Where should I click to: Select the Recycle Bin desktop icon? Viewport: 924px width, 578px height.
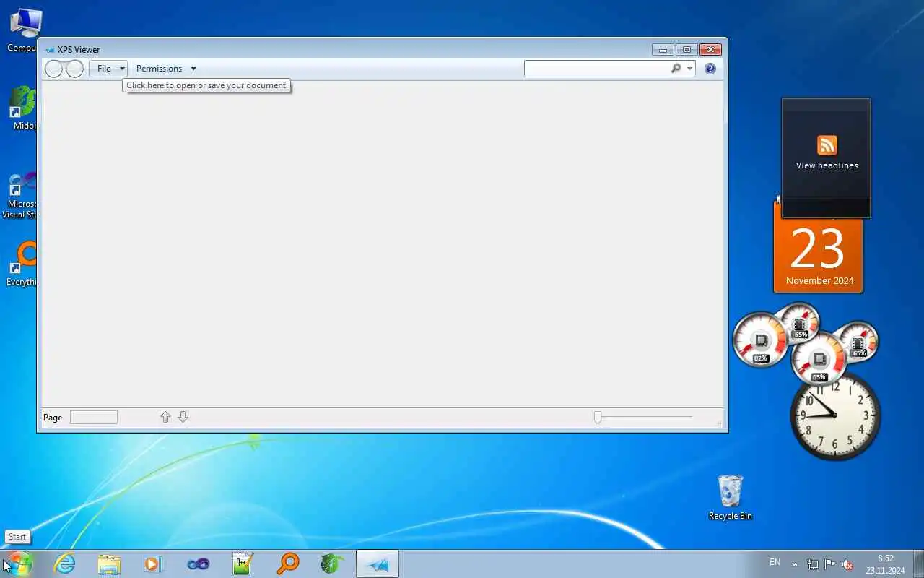[x=731, y=497]
